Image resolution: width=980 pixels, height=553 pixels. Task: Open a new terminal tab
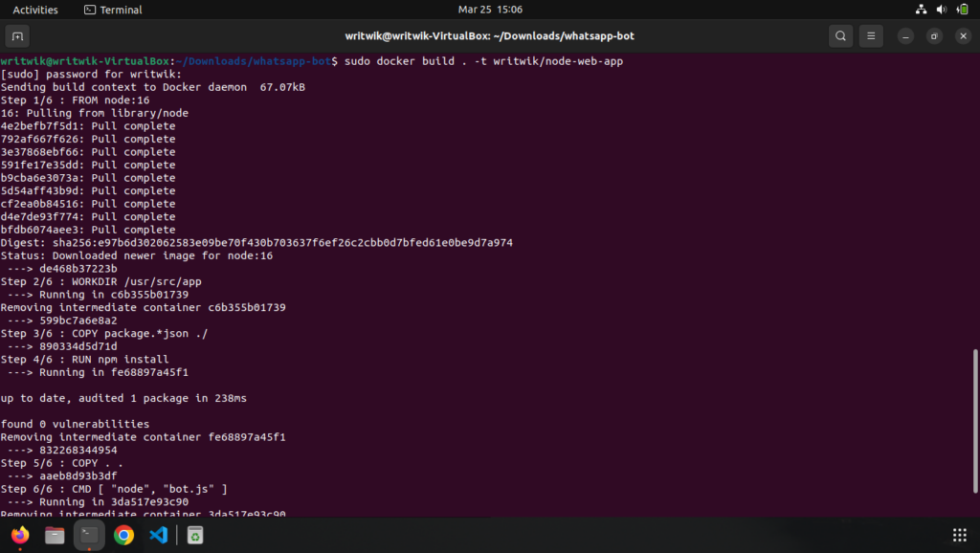click(16, 35)
